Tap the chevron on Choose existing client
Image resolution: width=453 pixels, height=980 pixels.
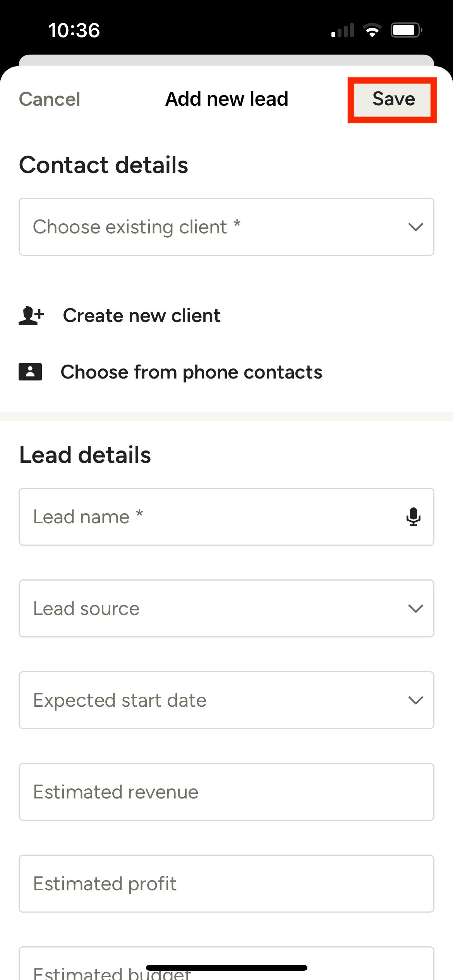[415, 227]
